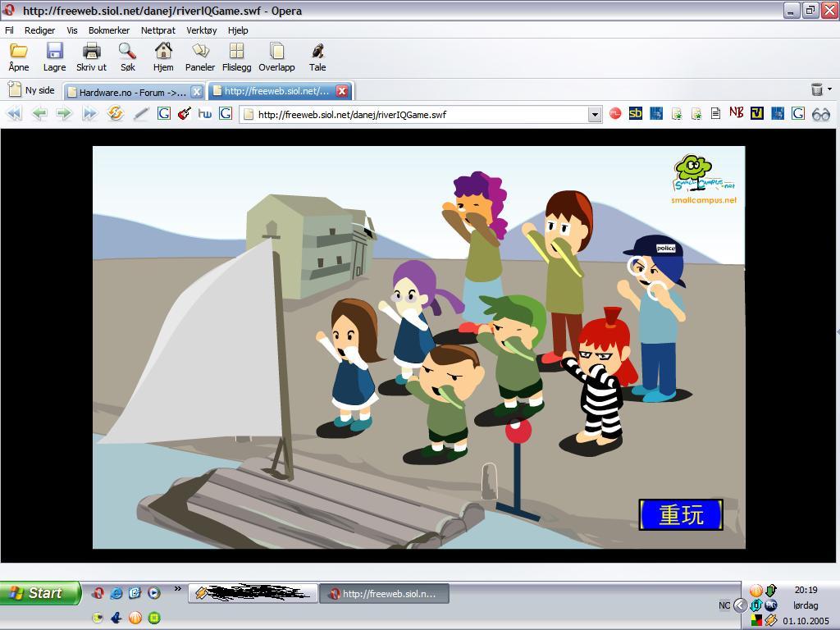This screenshot has width=840, height=630.
Task: Open the Hjelp menu
Action: pyautogui.click(x=238, y=30)
